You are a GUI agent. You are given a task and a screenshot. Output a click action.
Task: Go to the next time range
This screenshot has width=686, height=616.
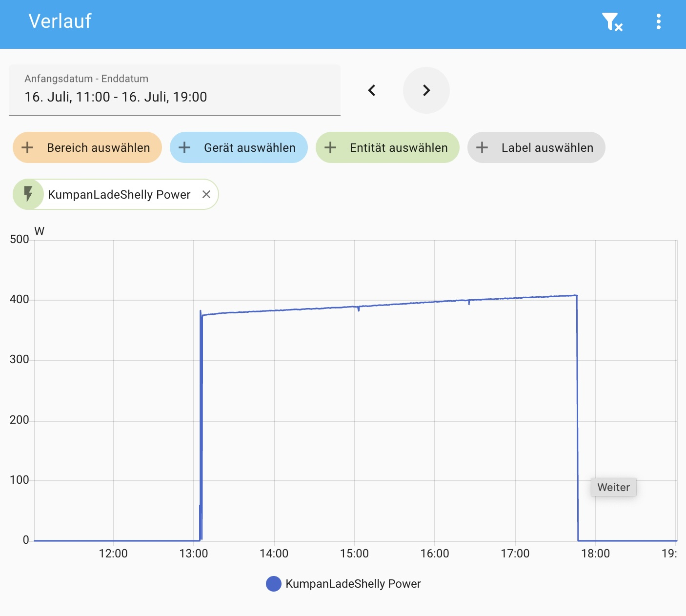(426, 90)
